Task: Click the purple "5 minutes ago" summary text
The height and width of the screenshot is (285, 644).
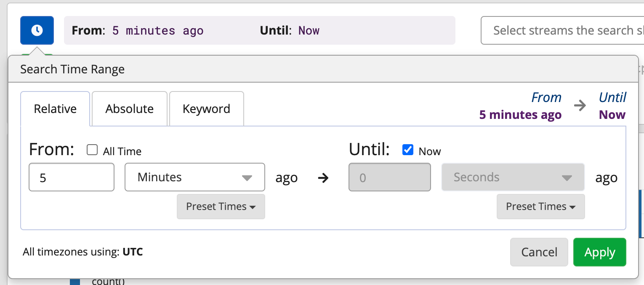Action: [520, 115]
